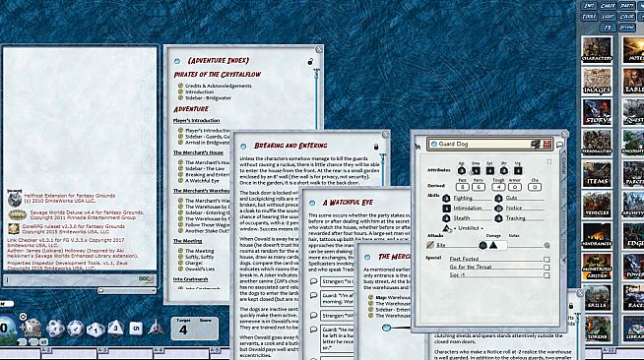The width and height of the screenshot is (644, 360).
Task: Open the Vehicles sidebar panel
Action: 597,204
